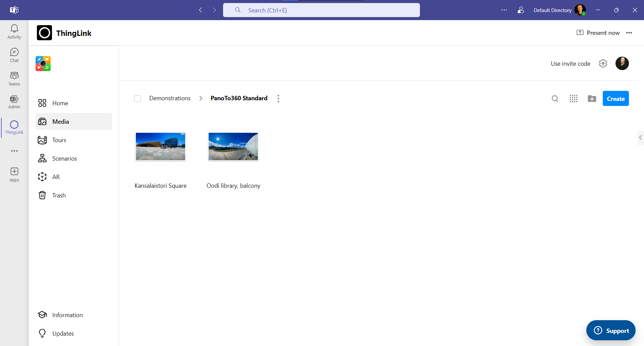Open ThingLink settings via the gear icon
Image resolution: width=644 pixels, height=346 pixels.
603,63
